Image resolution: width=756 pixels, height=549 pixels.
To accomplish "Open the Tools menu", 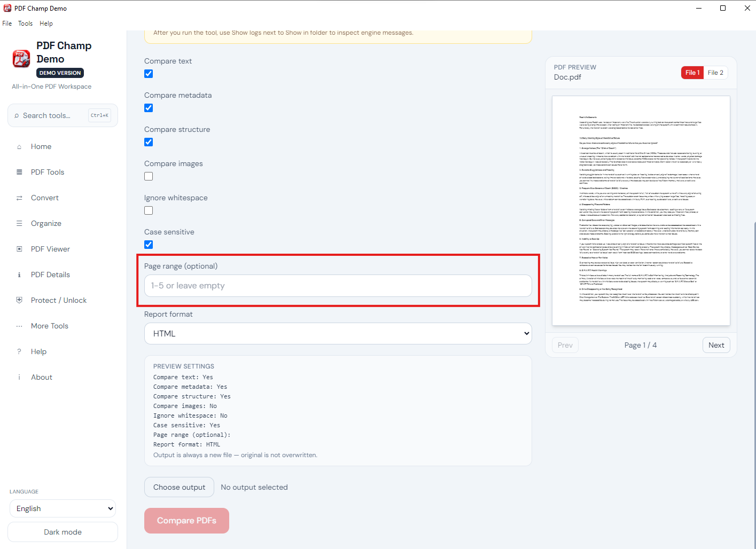I will click(25, 23).
